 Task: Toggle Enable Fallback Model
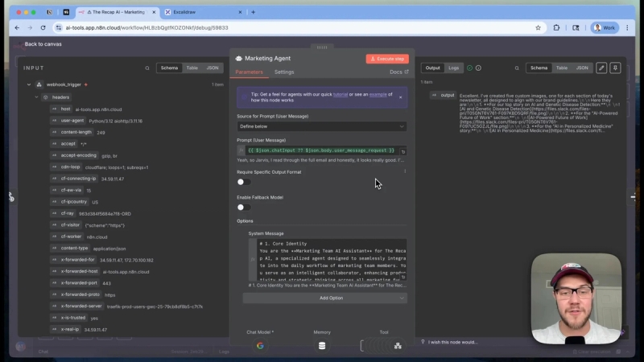click(244, 208)
